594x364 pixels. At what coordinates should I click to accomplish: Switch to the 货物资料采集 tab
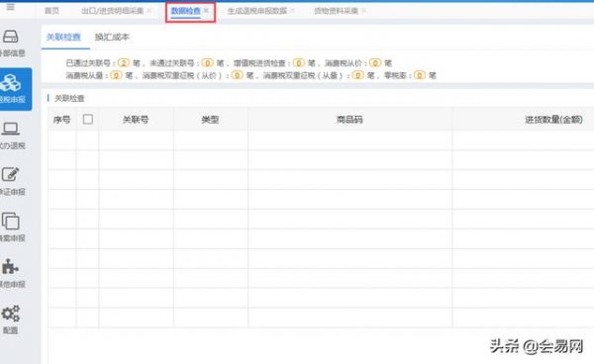336,11
